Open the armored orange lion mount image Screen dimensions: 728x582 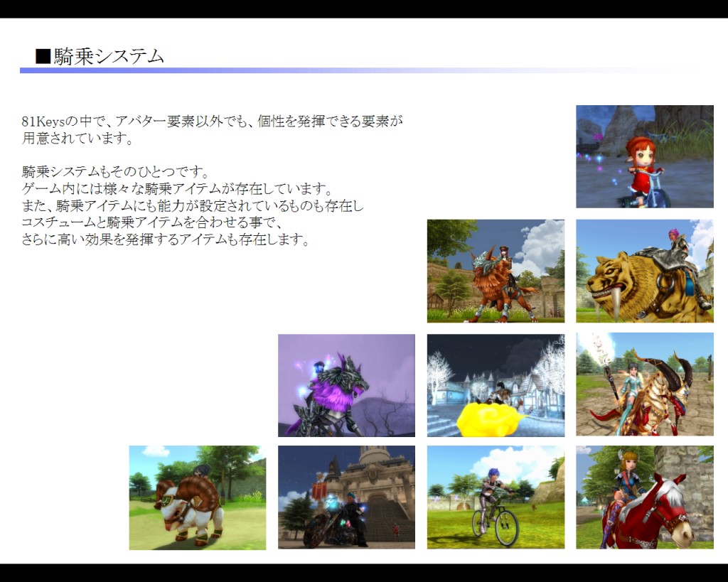(496, 271)
